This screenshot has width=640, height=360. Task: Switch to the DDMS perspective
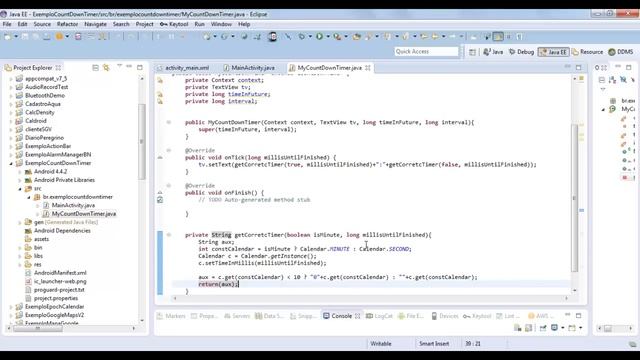coord(621,52)
